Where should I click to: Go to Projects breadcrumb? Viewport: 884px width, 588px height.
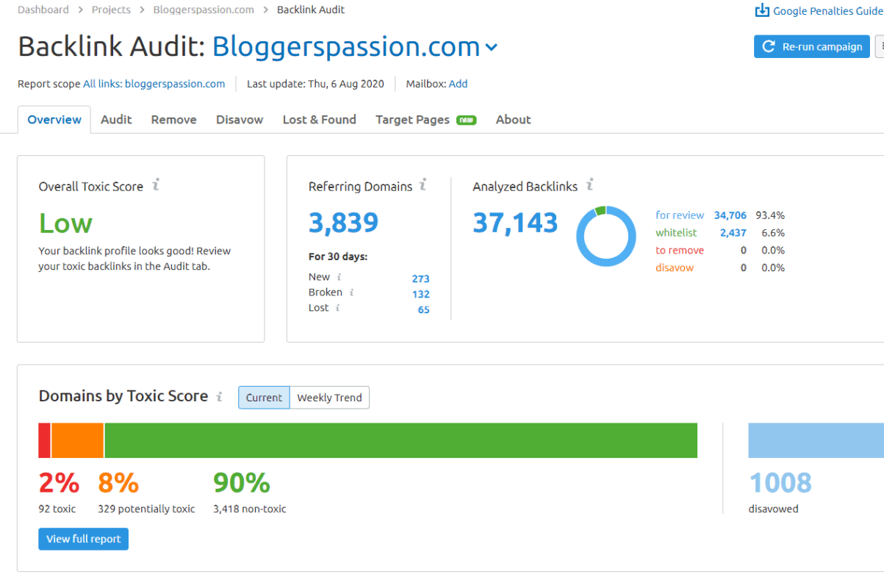[x=111, y=10]
